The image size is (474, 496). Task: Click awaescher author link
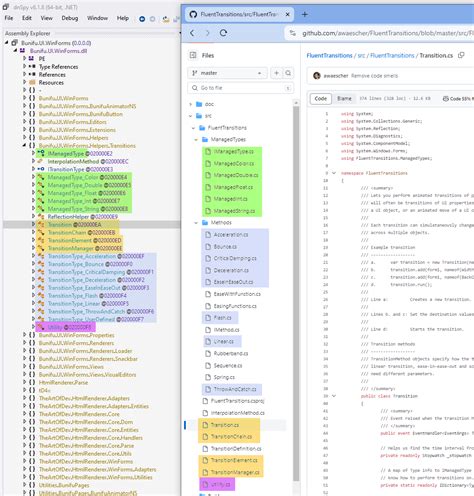tap(336, 76)
